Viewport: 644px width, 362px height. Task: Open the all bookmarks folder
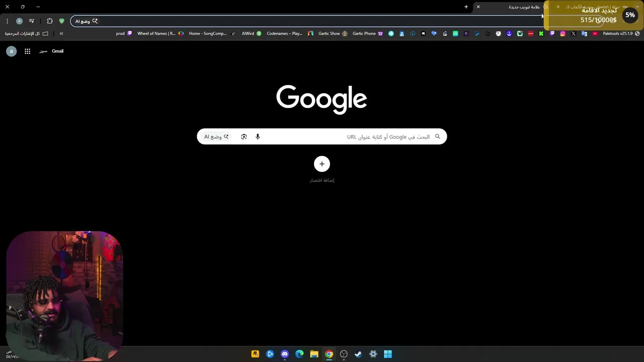point(27,34)
